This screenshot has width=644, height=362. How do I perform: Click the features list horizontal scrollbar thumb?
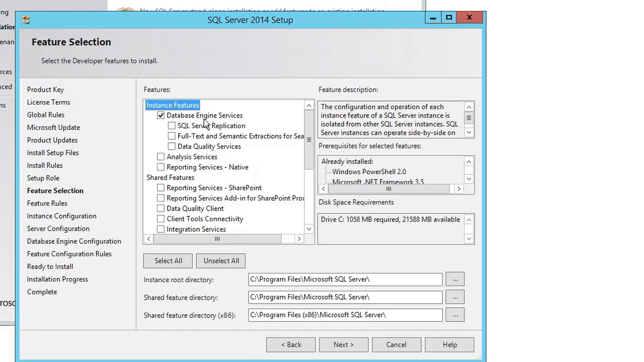pyautogui.click(x=217, y=239)
